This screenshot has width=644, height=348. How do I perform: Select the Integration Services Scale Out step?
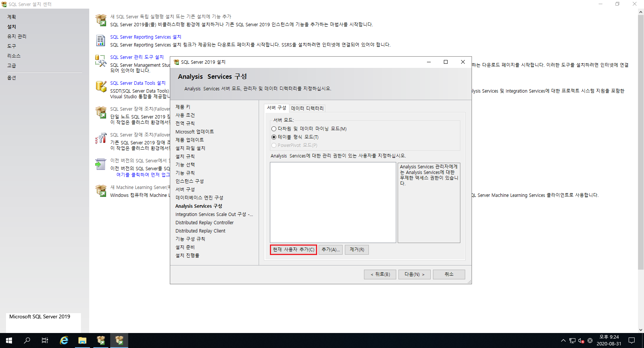click(x=214, y=214)
